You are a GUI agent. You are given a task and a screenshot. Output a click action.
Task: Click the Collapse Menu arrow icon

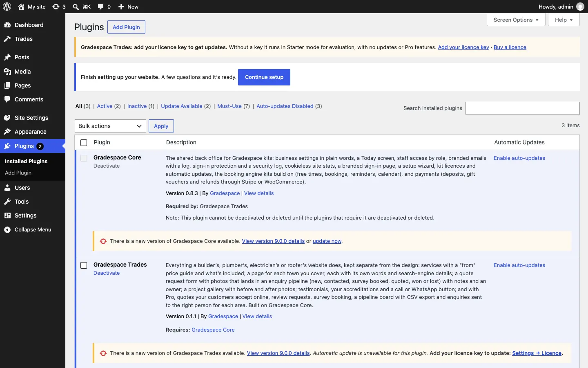(7, 230)
